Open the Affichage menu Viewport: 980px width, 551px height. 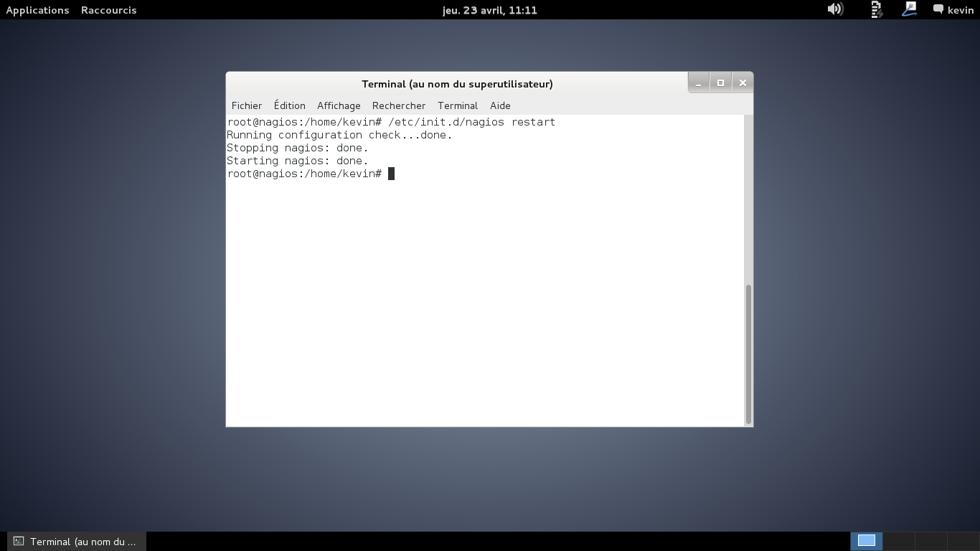point(339,105)
